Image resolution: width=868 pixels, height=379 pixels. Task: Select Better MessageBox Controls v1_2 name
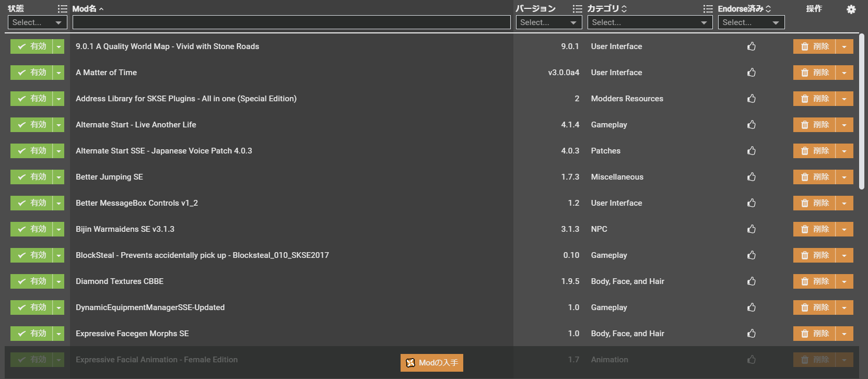coord(137,203)
